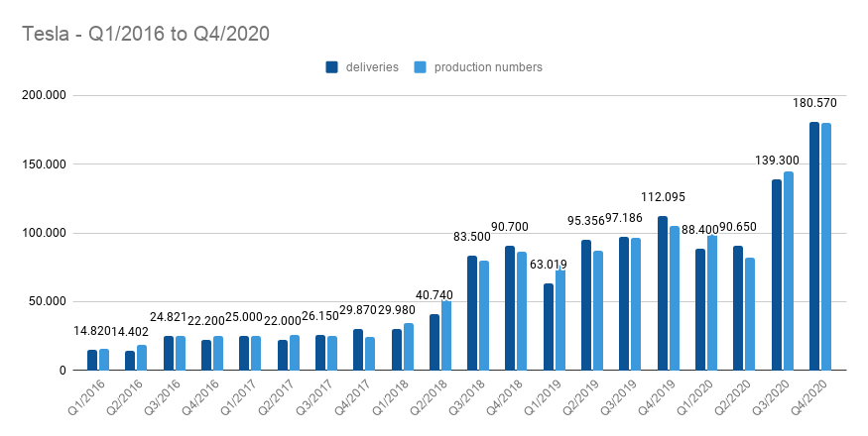Select the Q3/2018 deliveries bar
This screenshot has height=436, width=868.
[x=472, y=313]
